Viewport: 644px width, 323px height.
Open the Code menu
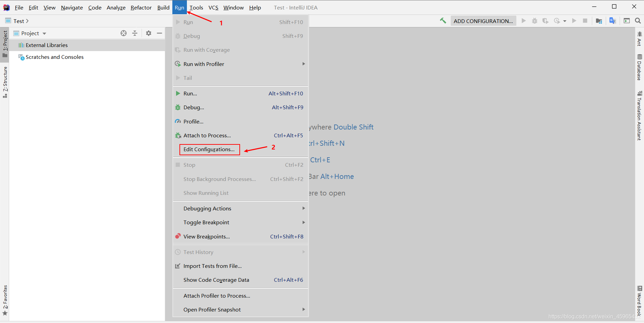click(x=95, y=7)
